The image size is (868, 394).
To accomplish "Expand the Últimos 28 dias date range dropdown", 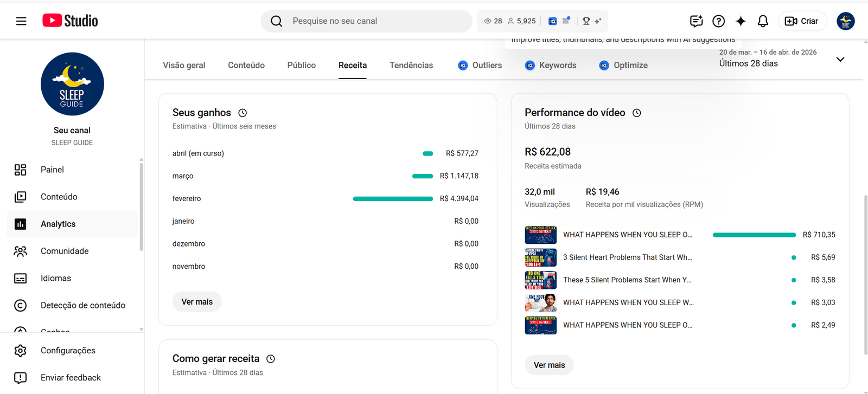I will [840, 59].
